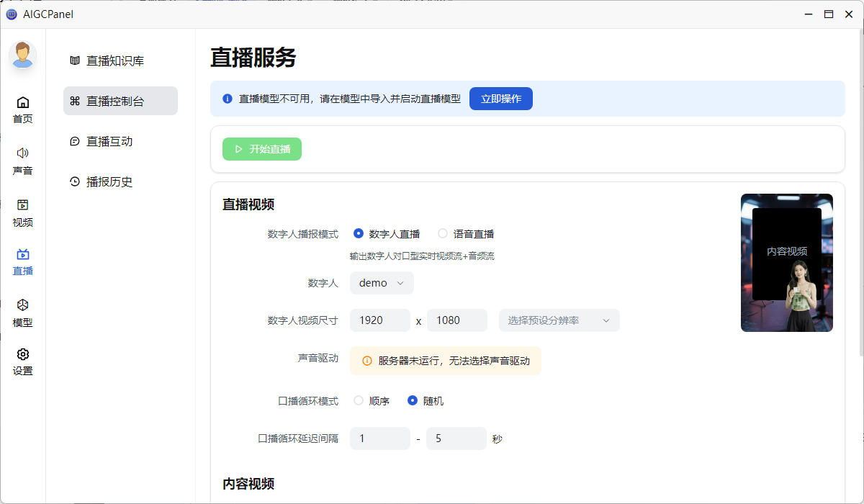Click the info icon in the warning banner

click(227, 99)
